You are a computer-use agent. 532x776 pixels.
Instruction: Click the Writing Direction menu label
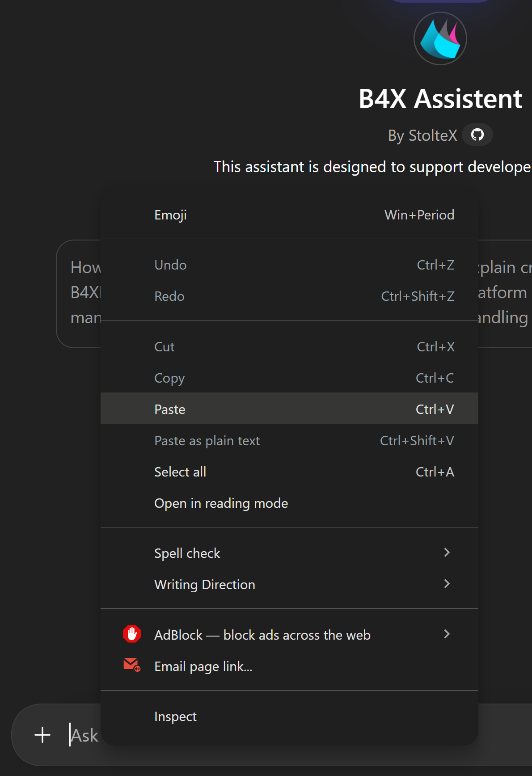coord(205,584)
